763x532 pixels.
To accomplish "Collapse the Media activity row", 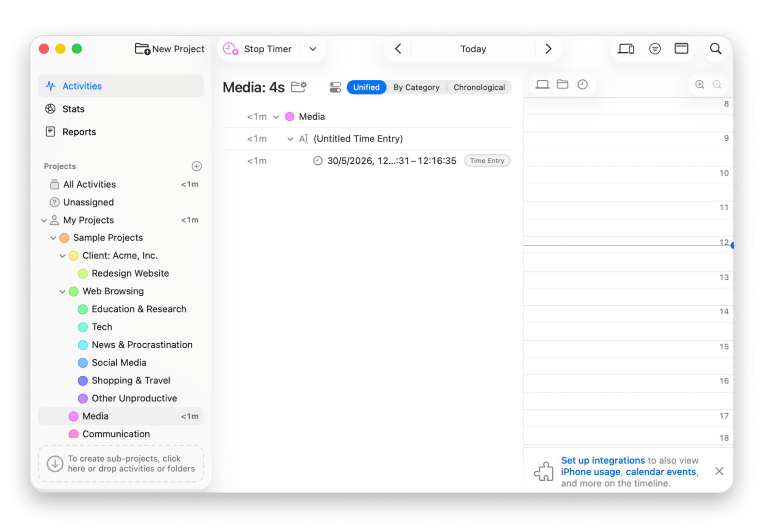I will (276, 117).
